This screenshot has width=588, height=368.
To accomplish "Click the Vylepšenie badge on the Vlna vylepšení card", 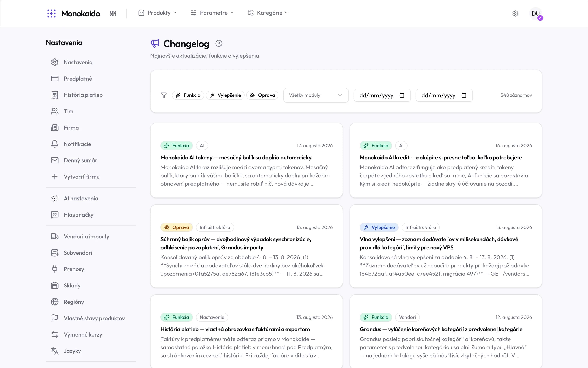I will 379,227.
